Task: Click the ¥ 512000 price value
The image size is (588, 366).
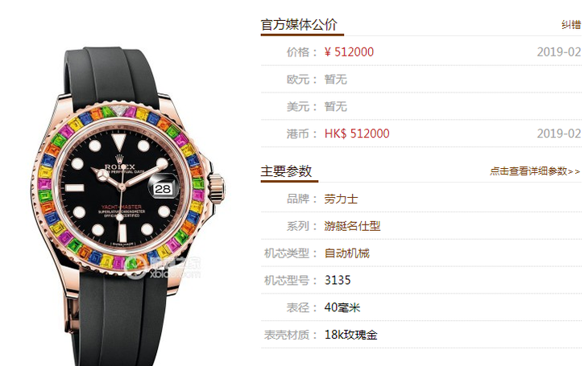Action: pos(349,52)
